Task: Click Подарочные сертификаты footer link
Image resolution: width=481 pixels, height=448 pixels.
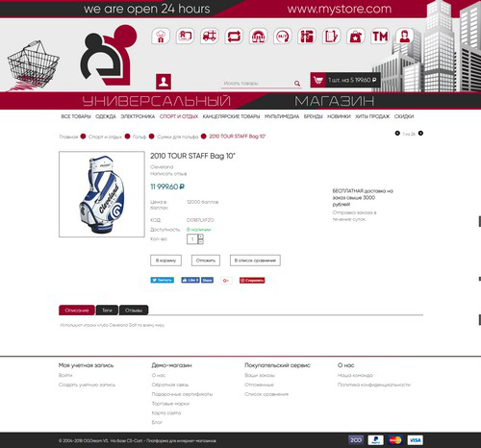Action: (182, 394)
